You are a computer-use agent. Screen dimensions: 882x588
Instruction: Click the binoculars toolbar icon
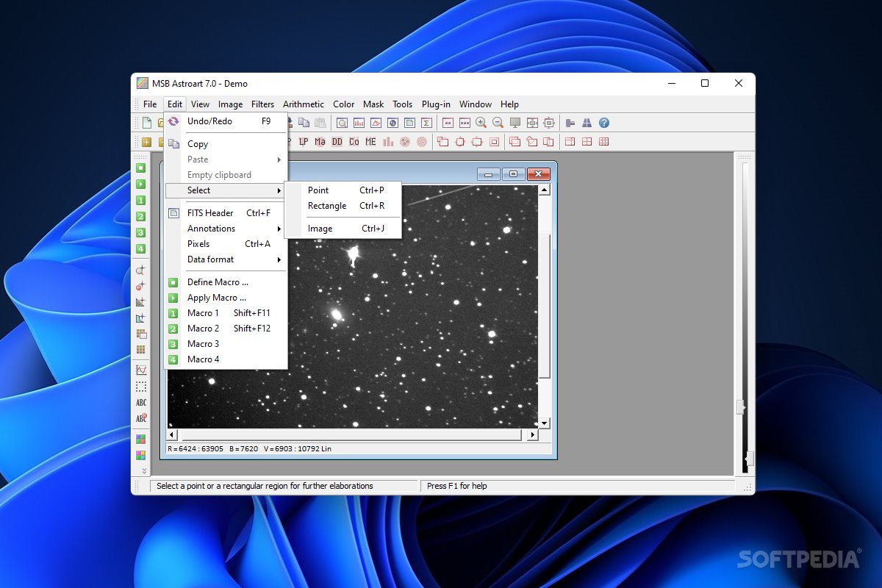pyautogui.click(x=587, y=123)
